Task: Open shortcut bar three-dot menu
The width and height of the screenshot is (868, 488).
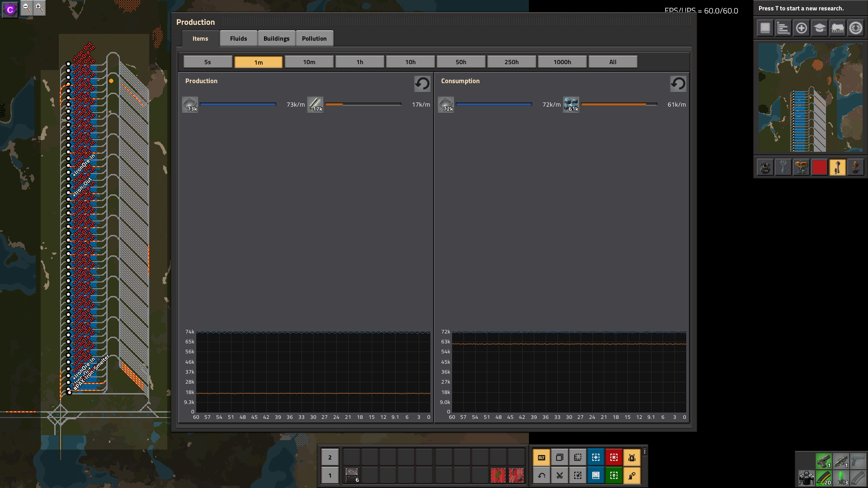Action: pos(645,452)
